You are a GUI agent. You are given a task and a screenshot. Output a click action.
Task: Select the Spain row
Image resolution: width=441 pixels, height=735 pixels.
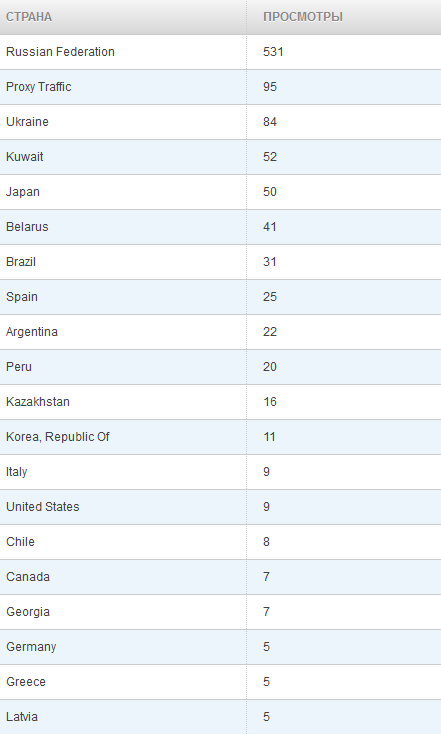pos(220,297)
